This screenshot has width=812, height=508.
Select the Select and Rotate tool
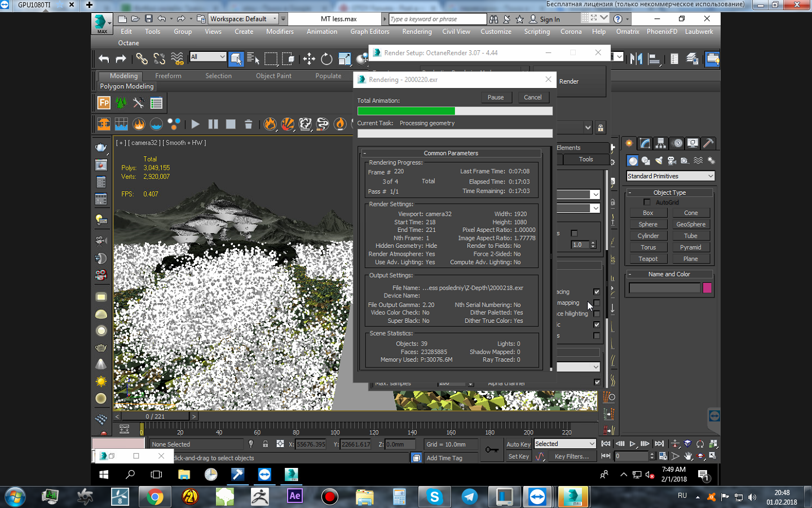click(x=326, y=59)
